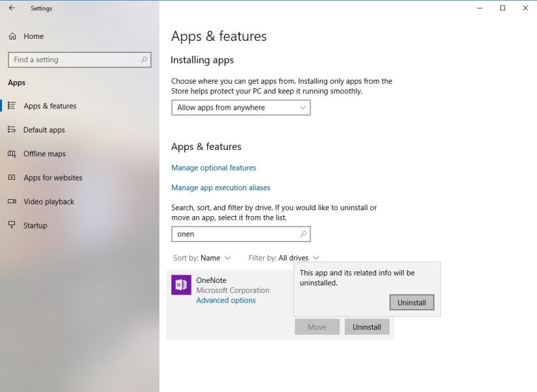Open the Allow apps from anywhere dropdown

pyautogui.click(x=240, y=107)
